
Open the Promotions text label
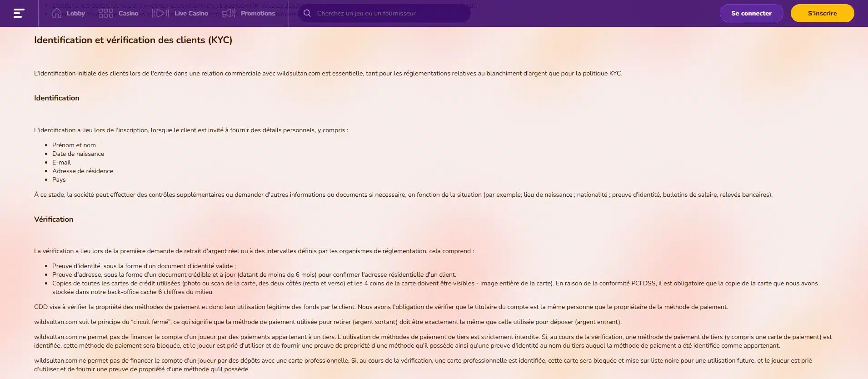coord(258,13)
